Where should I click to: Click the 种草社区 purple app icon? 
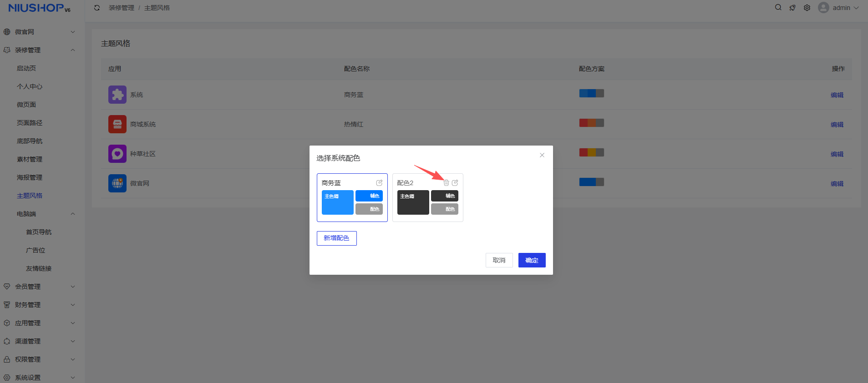117,154
